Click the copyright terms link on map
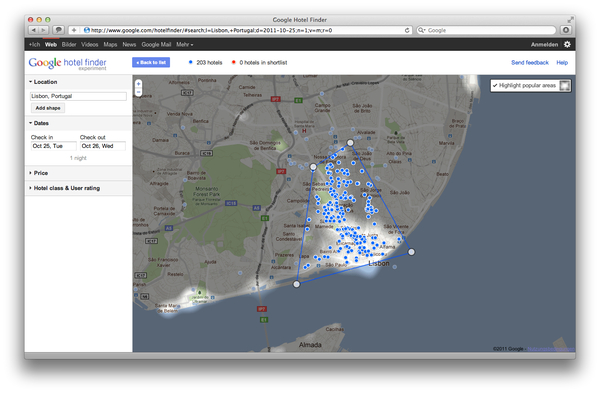The image size is (600, 393). tap(550, 349)
